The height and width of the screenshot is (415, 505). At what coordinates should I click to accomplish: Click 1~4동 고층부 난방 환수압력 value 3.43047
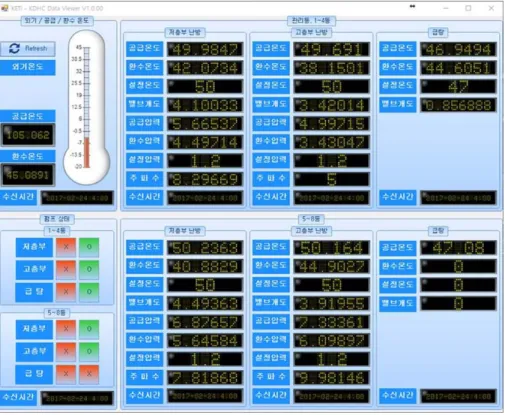point(332,142)
